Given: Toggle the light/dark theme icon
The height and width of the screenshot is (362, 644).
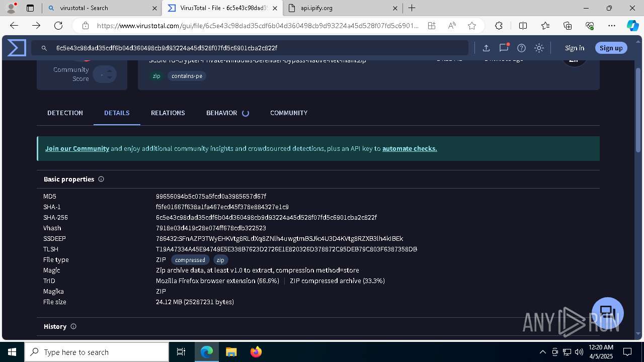Looking at the screenshot, I should click(x=539, y=48).
